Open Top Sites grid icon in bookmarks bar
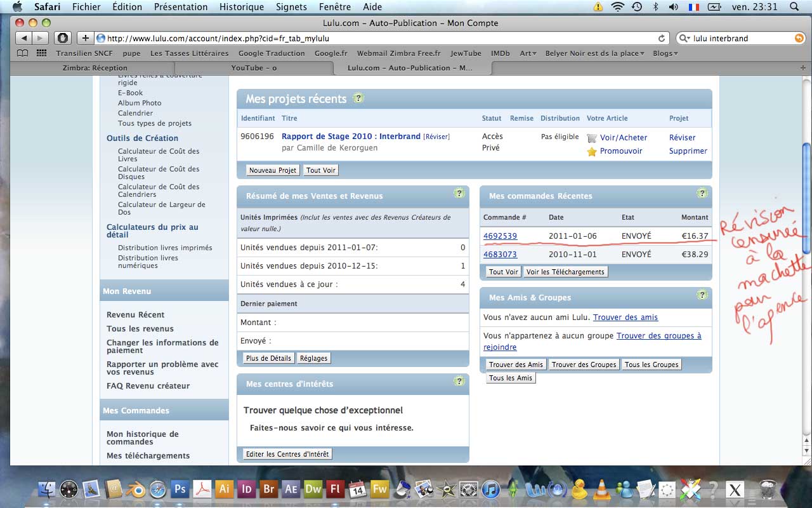This screenshot has height=508, width=812. pos(42,53)
